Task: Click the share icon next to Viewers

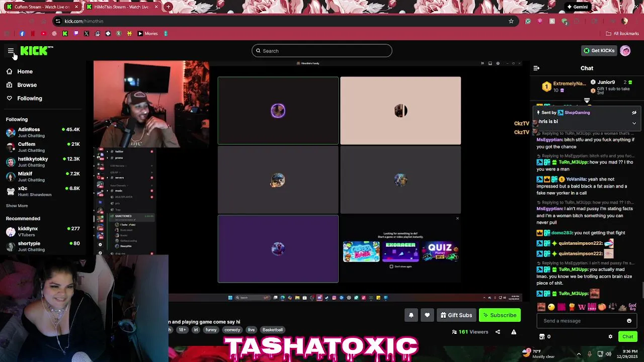Action: 498,332
